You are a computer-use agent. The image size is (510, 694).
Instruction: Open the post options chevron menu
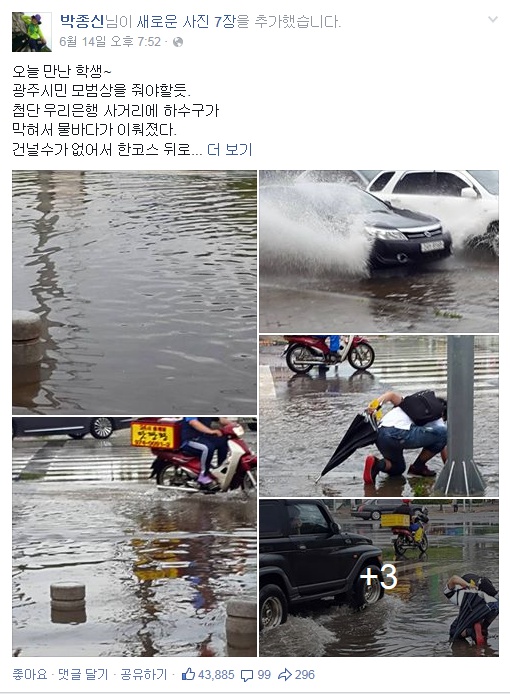(492, 19)
